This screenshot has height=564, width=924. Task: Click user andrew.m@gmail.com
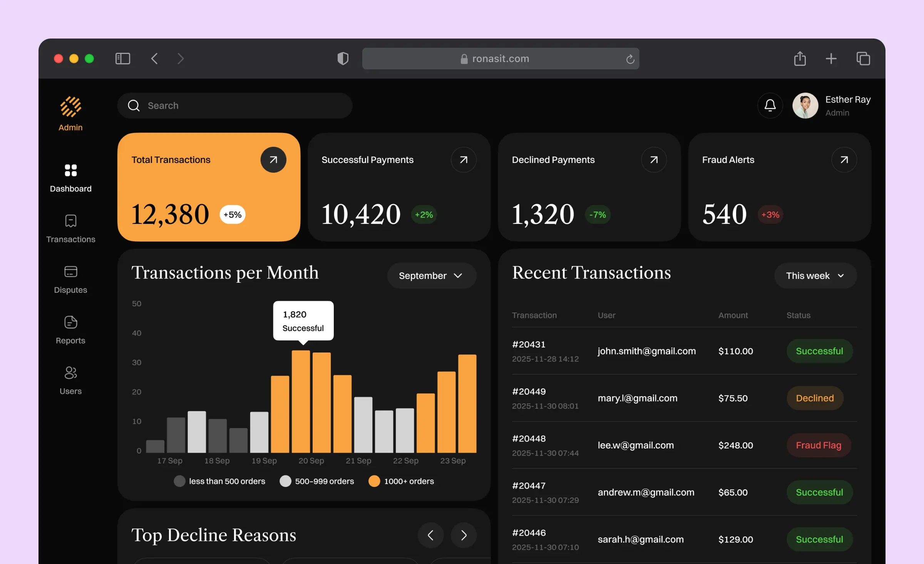646,492
